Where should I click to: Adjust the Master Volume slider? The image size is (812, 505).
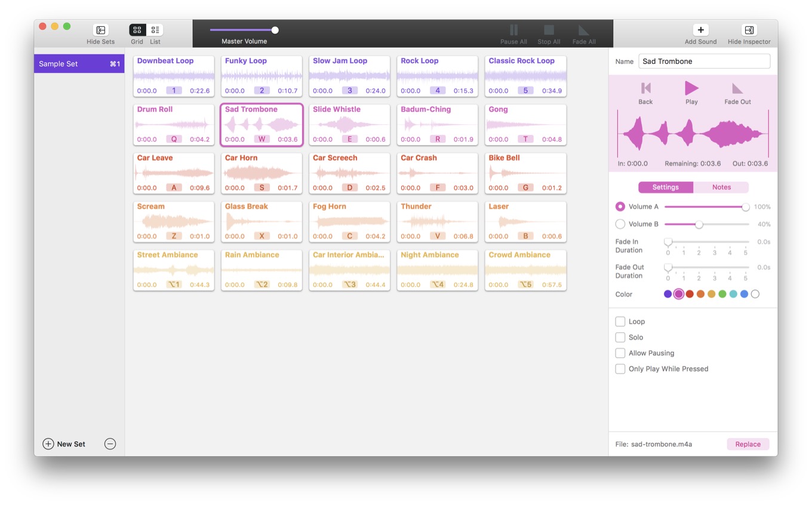[x=274, y=29]
